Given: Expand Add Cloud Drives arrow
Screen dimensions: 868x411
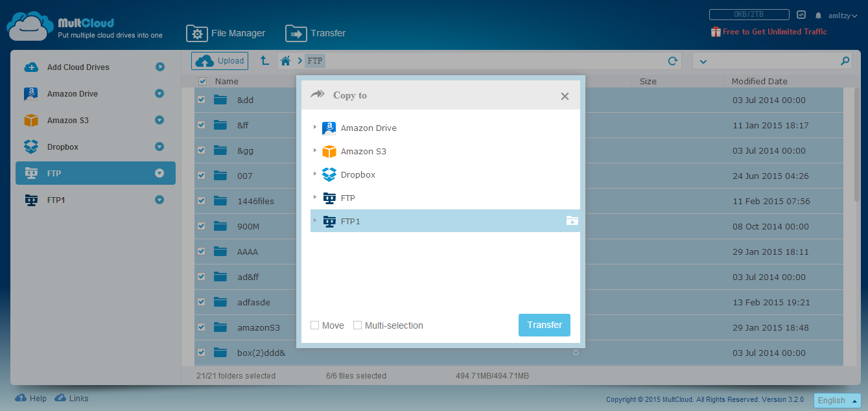Looking at the screenshot, I should pos(159,67).
